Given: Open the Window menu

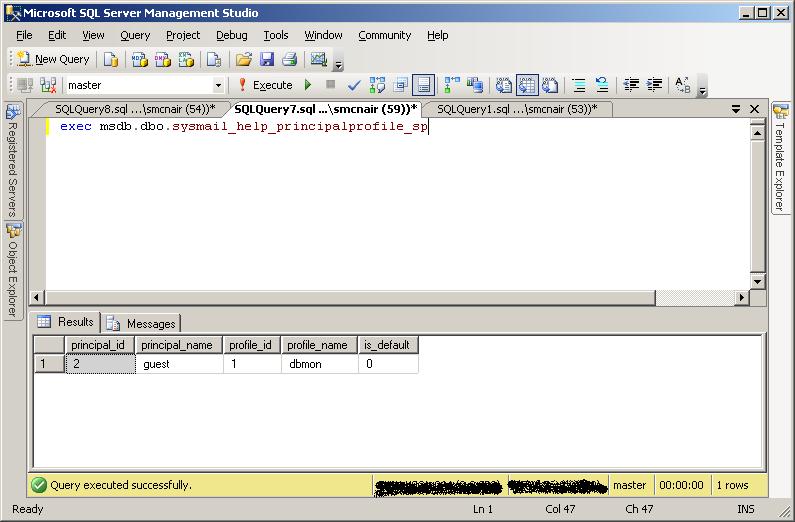Looking at the screenshot, I should 323,35.
